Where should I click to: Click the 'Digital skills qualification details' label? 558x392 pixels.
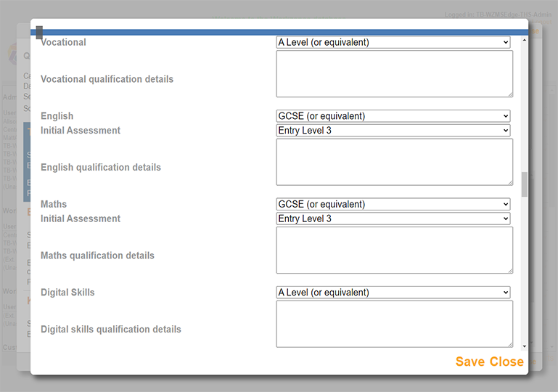click(111, 330)
